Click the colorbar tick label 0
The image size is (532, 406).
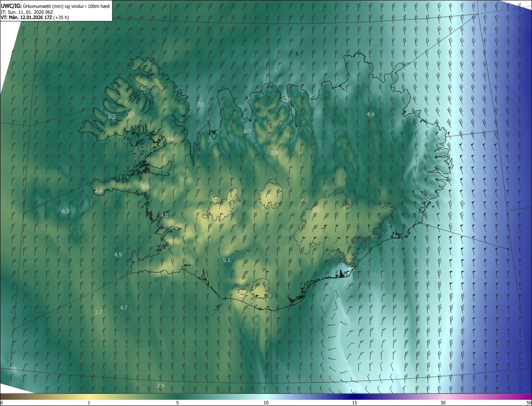[2, 403]
